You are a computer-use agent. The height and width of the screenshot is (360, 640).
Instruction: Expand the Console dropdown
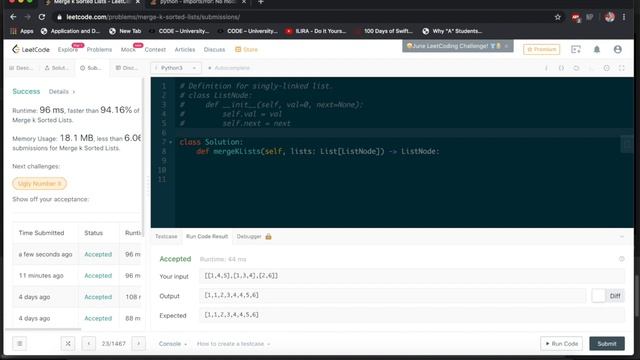pos(173,344)
